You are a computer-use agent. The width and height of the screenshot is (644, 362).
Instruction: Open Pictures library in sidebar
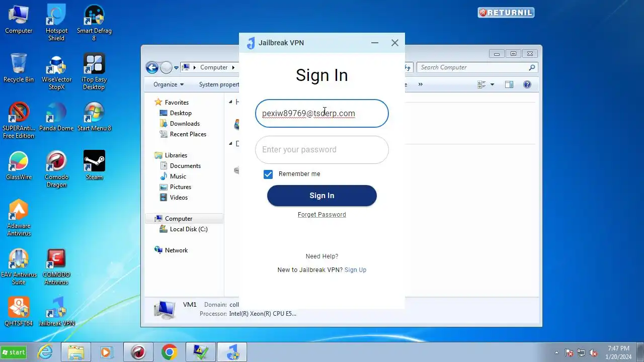[x=180, y=187]
